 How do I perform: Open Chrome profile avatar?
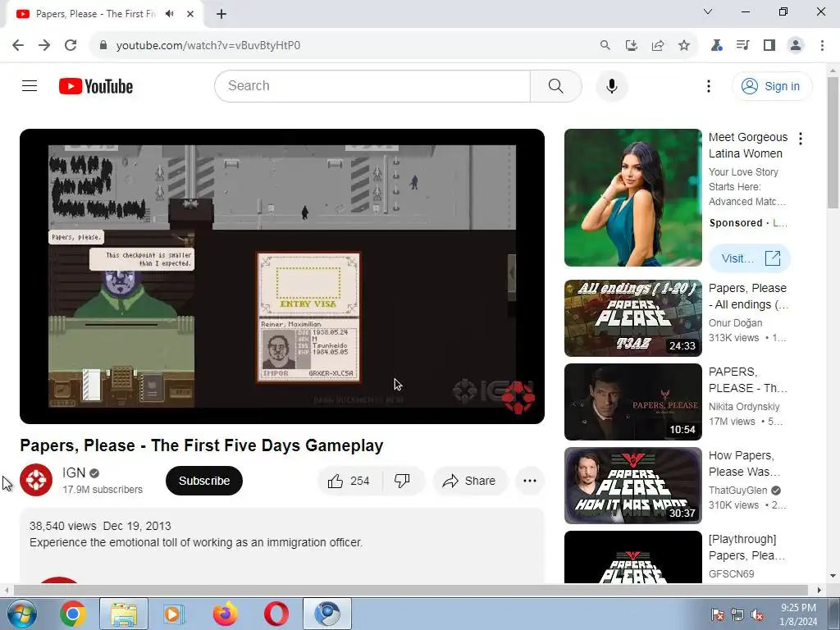click(x=796, y=45)
